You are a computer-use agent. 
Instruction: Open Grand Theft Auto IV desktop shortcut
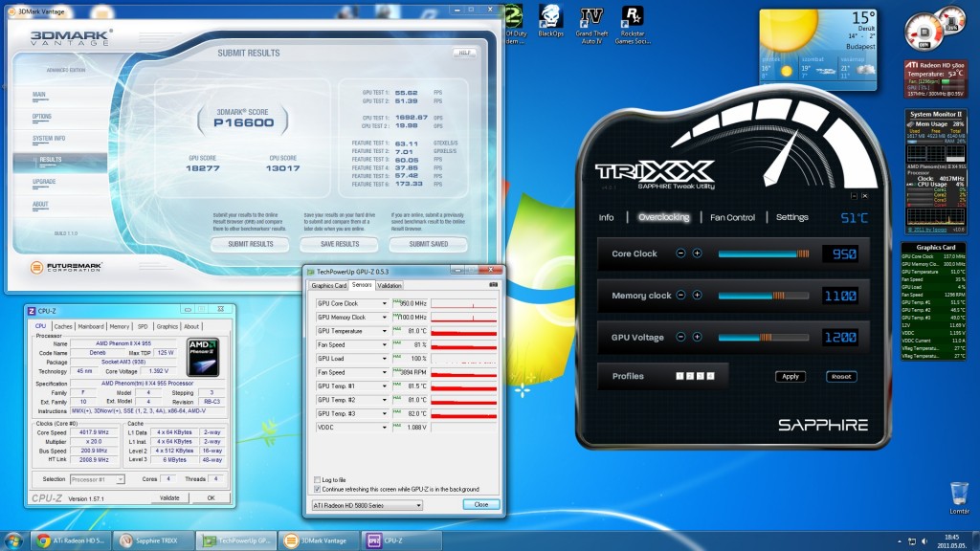[x=591, y=25]
